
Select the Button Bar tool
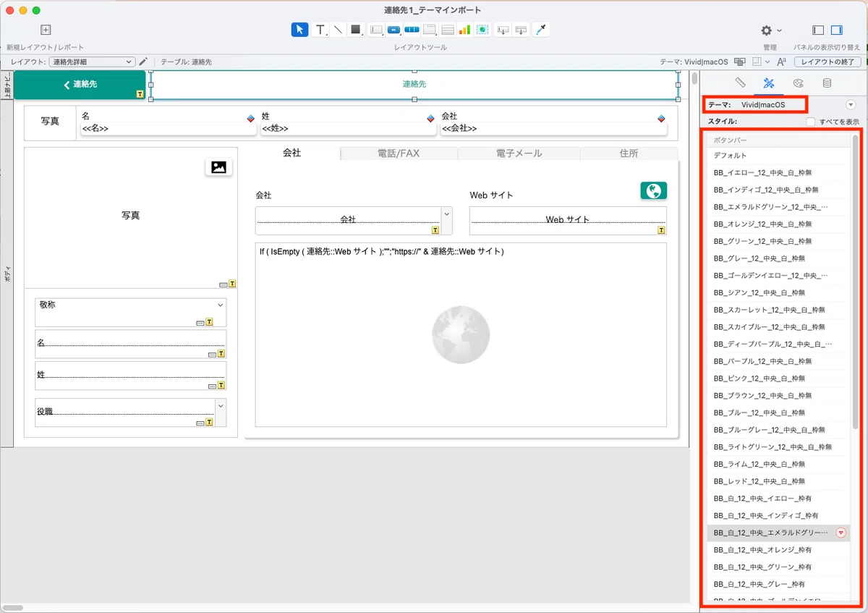click(412, 30)
